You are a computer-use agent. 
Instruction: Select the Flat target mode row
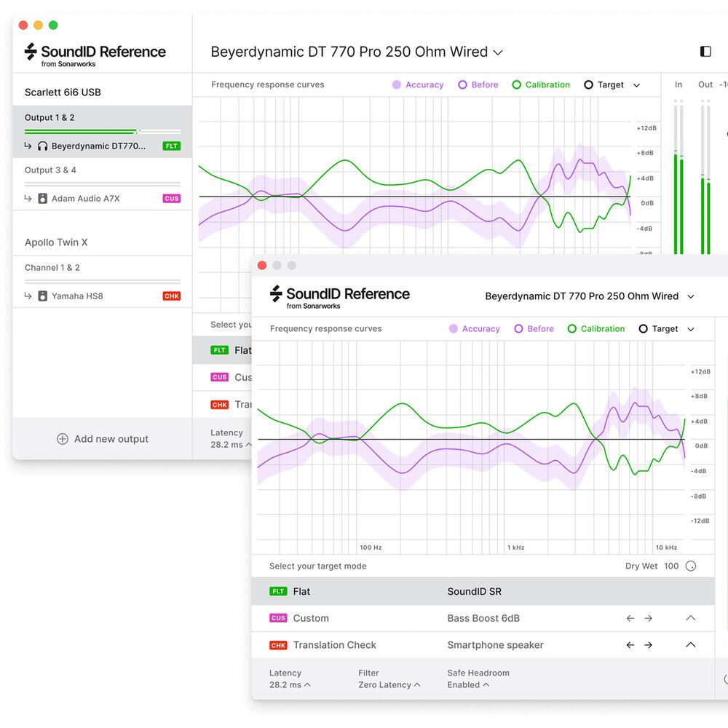pyautogui.click(x=483, y=592)
